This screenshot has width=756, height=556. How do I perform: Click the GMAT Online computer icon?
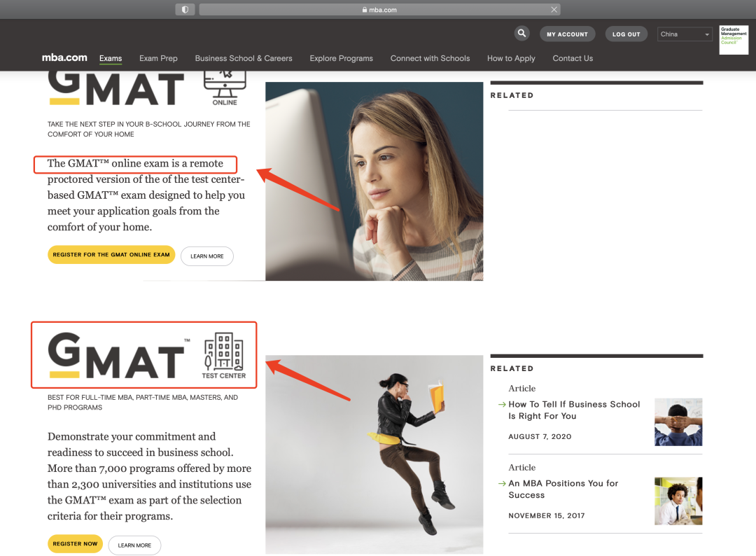pyautogui.click(x=225, y=88)
